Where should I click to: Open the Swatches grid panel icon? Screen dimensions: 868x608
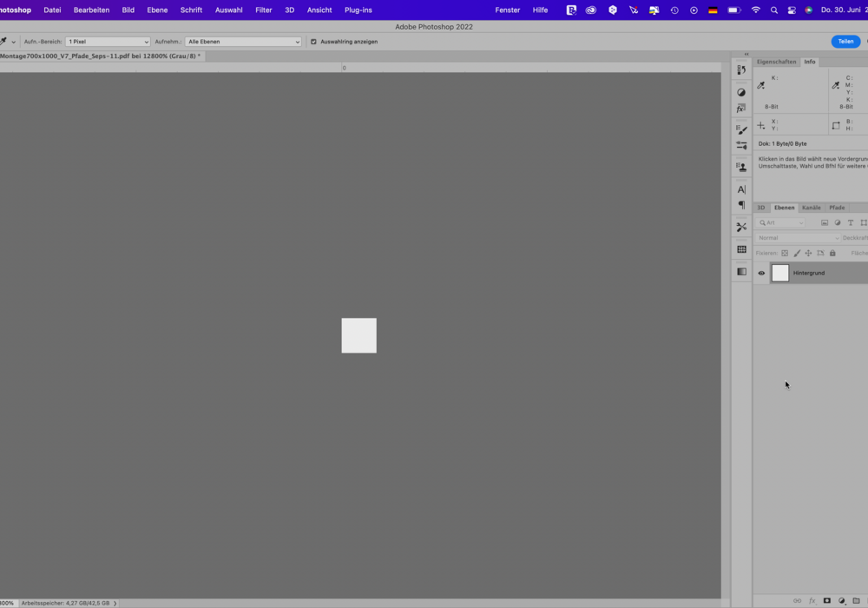(x=741, y=249)
